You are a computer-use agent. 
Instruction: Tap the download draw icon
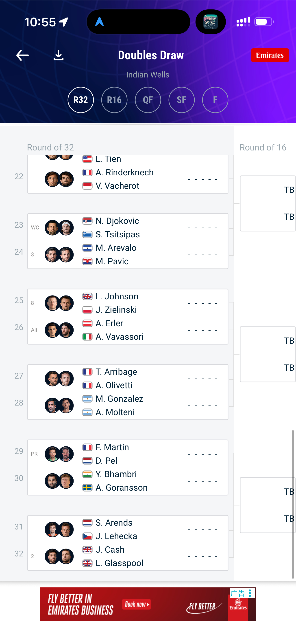point(58,55)
